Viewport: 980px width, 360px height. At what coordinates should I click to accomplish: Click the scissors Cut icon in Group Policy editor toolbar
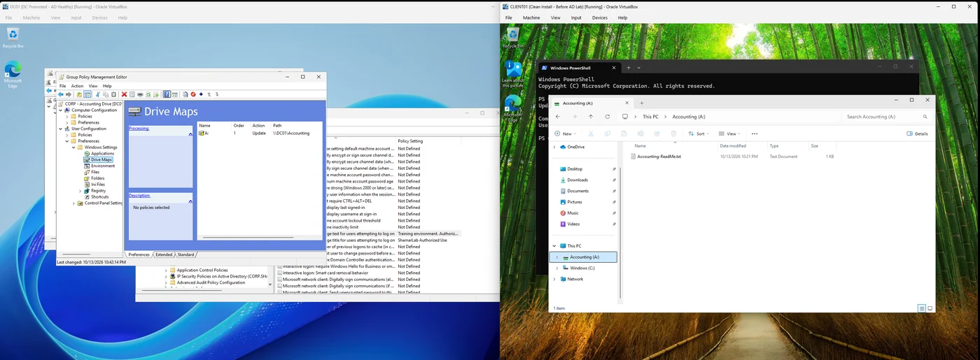[98, 94]
